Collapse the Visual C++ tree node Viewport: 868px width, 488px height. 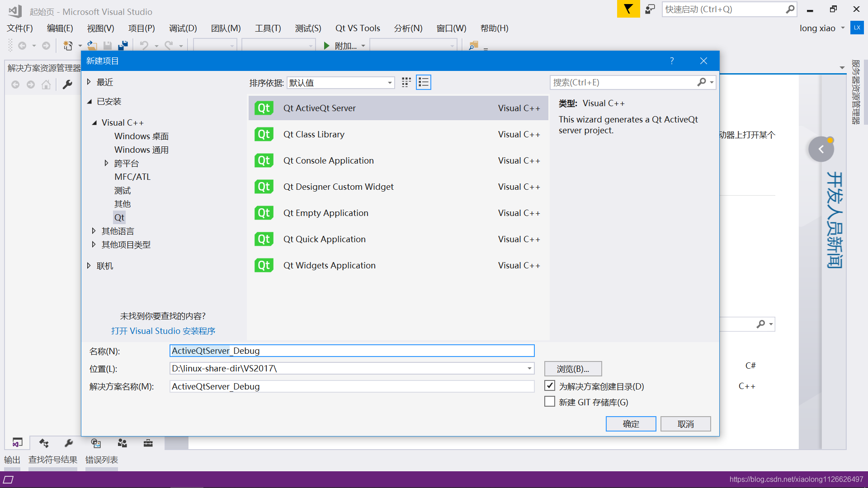(94, 122)
